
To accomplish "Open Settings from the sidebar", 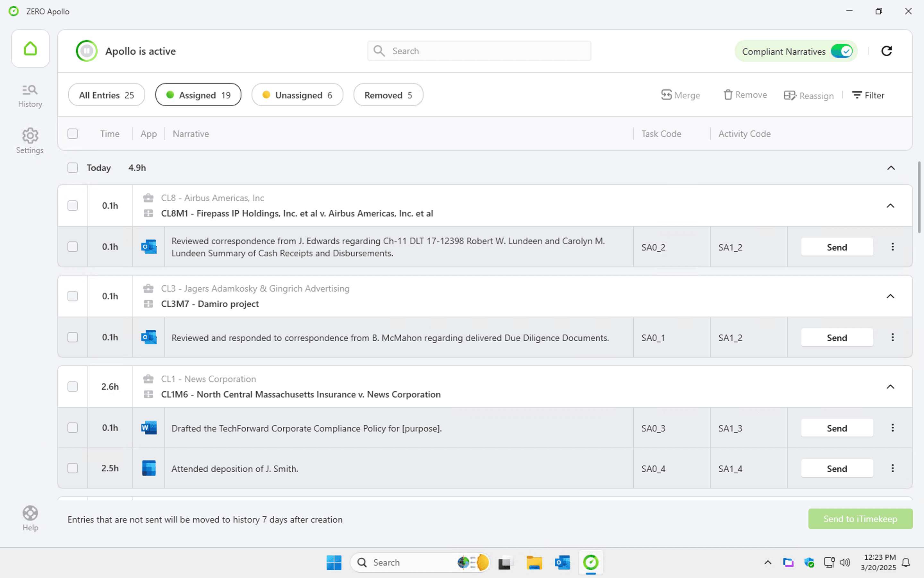I will coord(30,141).
